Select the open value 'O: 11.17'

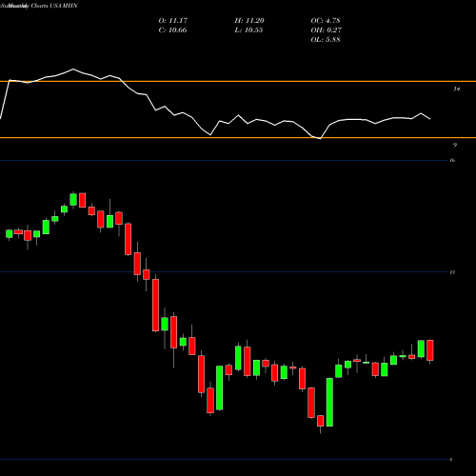173,21
